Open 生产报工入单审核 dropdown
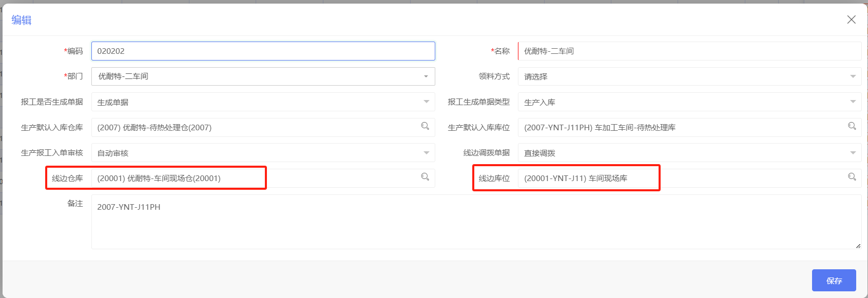The image size is (868, 298). (263, 153)
